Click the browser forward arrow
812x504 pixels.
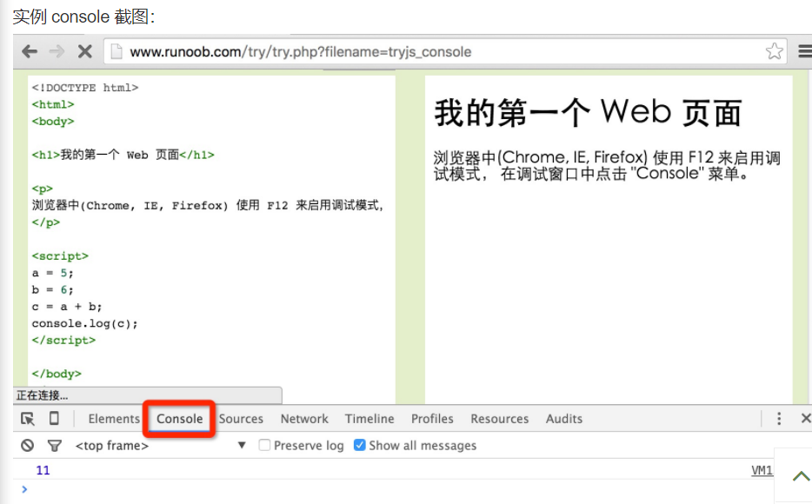(57, 51)
